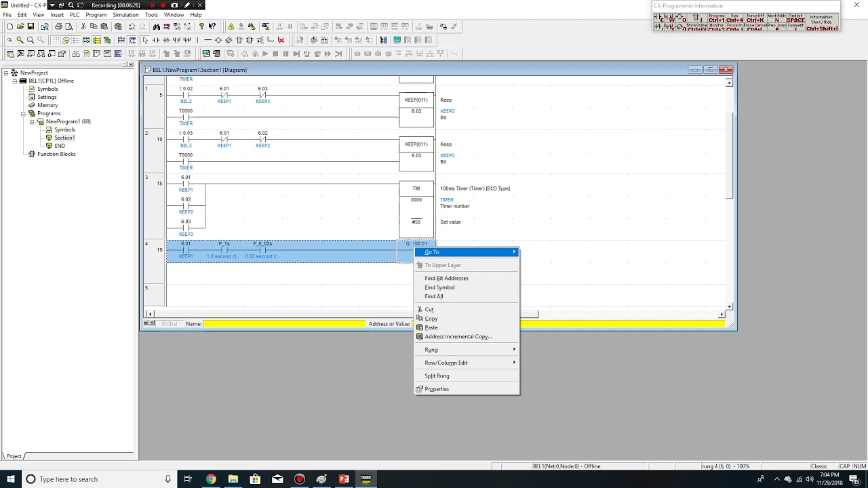Select the New Horizontal line tool

(208, 40)
